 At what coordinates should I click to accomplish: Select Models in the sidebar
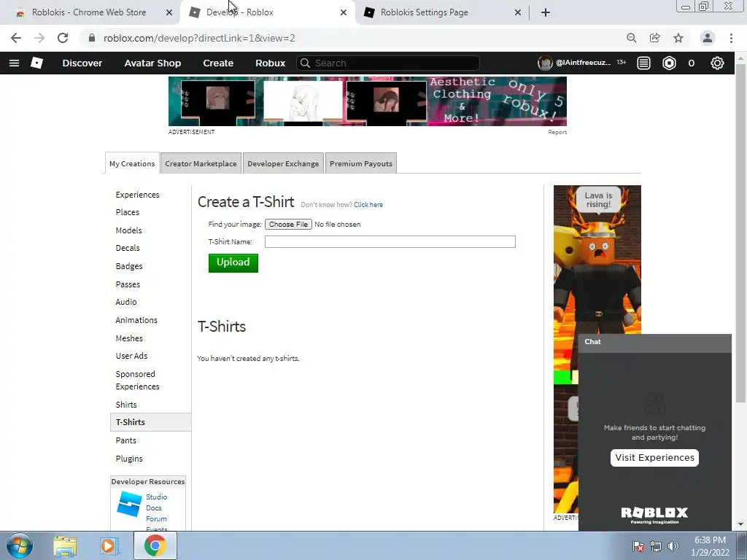pyautogui.click(x=128, y=230)
